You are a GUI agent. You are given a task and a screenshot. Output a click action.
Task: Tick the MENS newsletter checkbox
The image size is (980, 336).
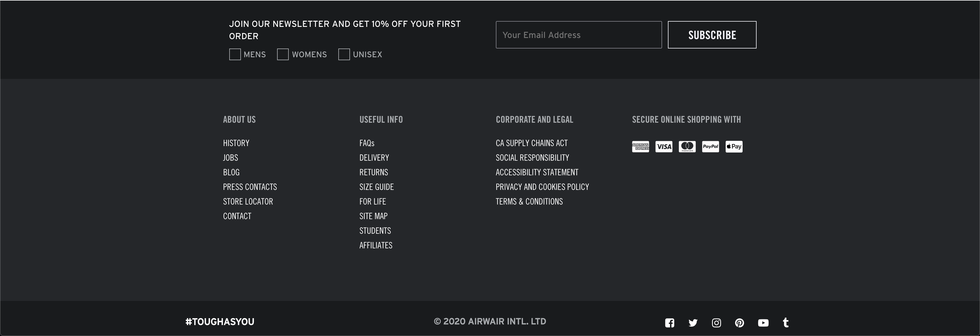[235, 54]
